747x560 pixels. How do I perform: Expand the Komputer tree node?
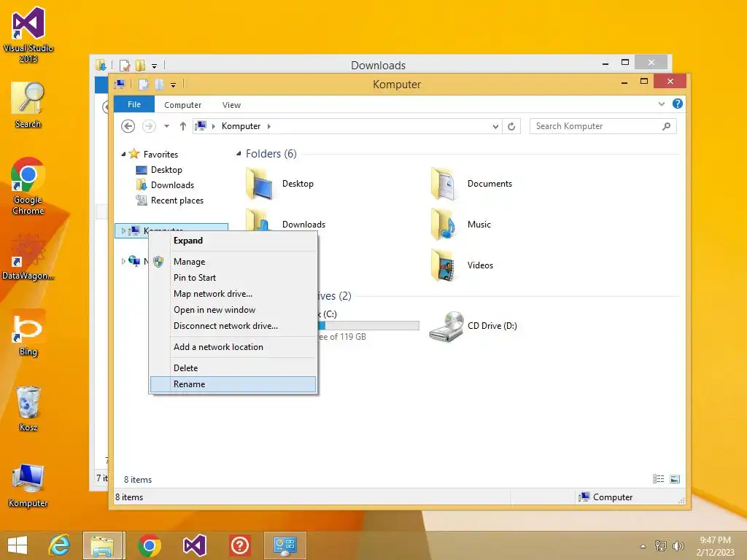[123, 230]
